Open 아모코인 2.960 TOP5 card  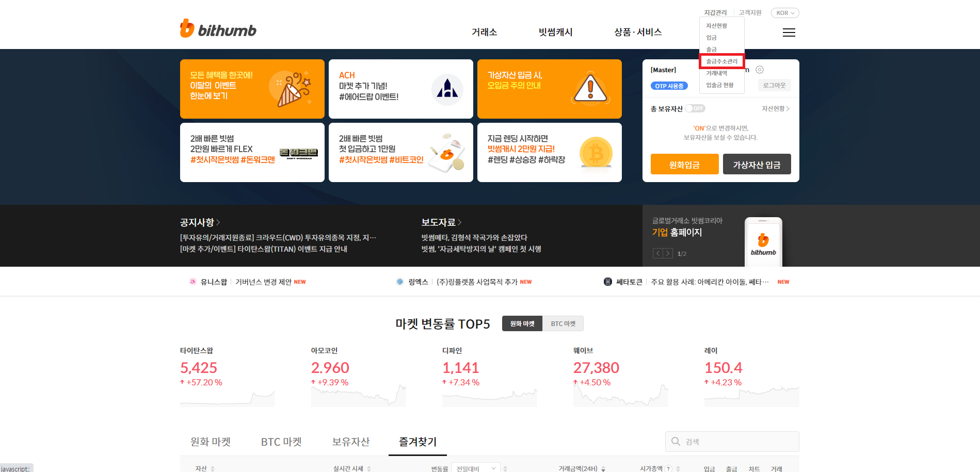358,377
